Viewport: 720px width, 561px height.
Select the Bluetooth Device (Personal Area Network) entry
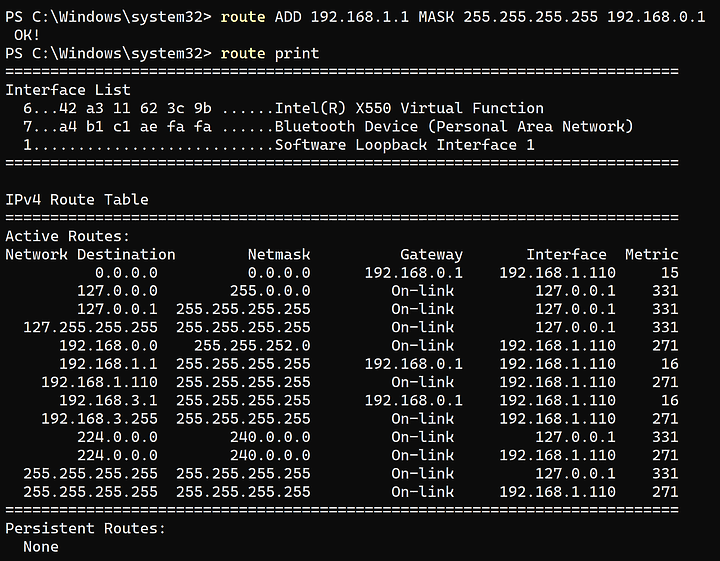[453, 126]
